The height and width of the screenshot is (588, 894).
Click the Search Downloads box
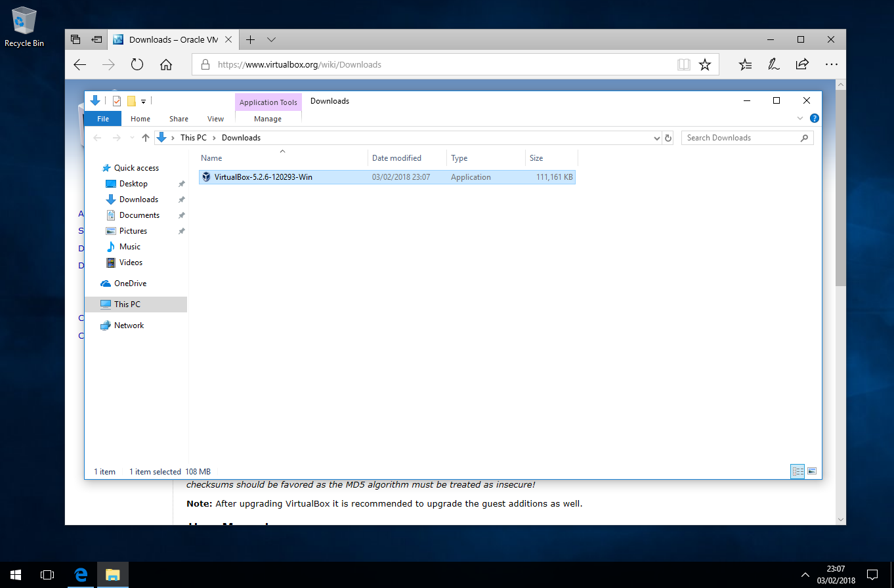748,138
